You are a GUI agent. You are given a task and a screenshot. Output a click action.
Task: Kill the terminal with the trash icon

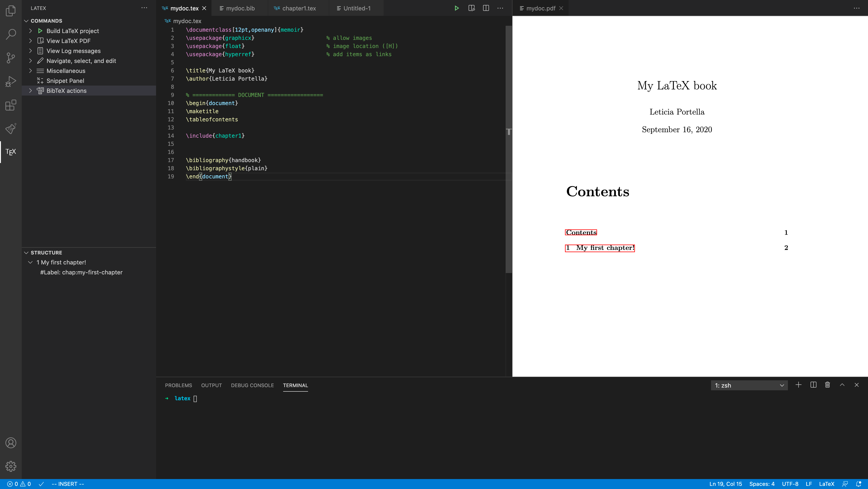pyautogui.click(x=828, y=385)
